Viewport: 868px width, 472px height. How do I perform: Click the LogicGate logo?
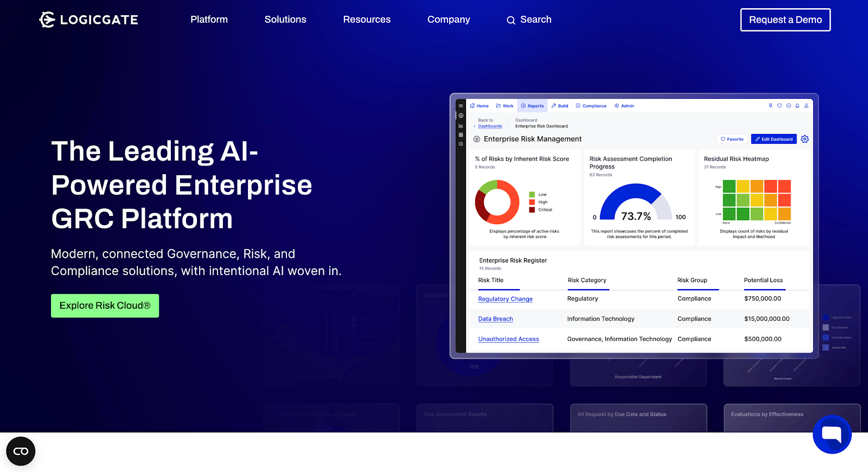[x=88, y=20]
